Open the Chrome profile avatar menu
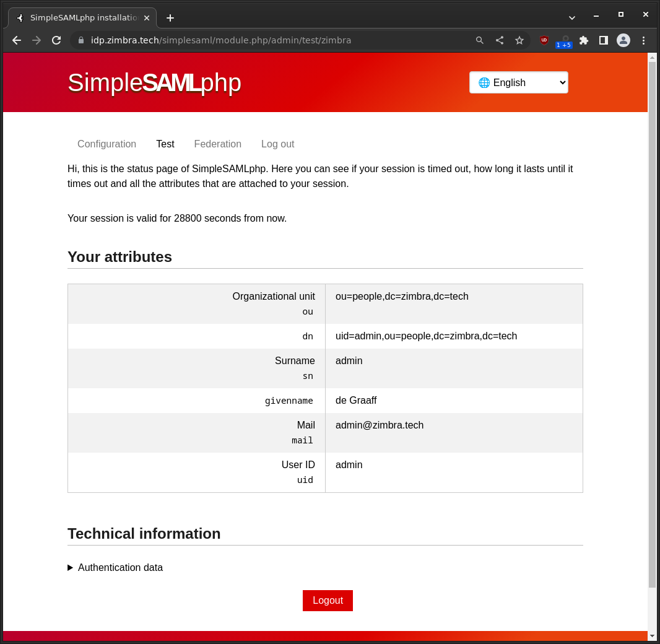The width and height of the screenshot is (660, 644). (x=623, y=40)
